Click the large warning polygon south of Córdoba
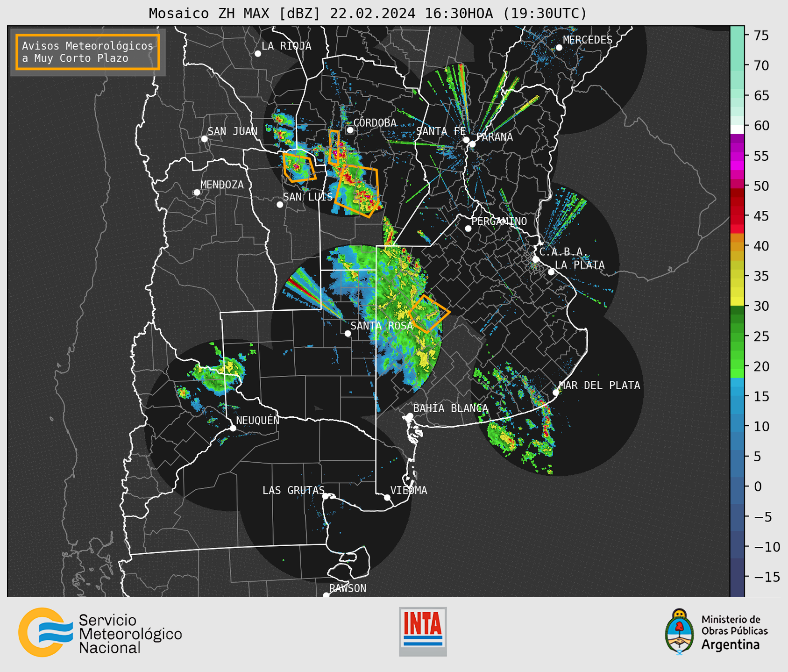Screen dimensions: 788x672 click(x=357, y=191)
